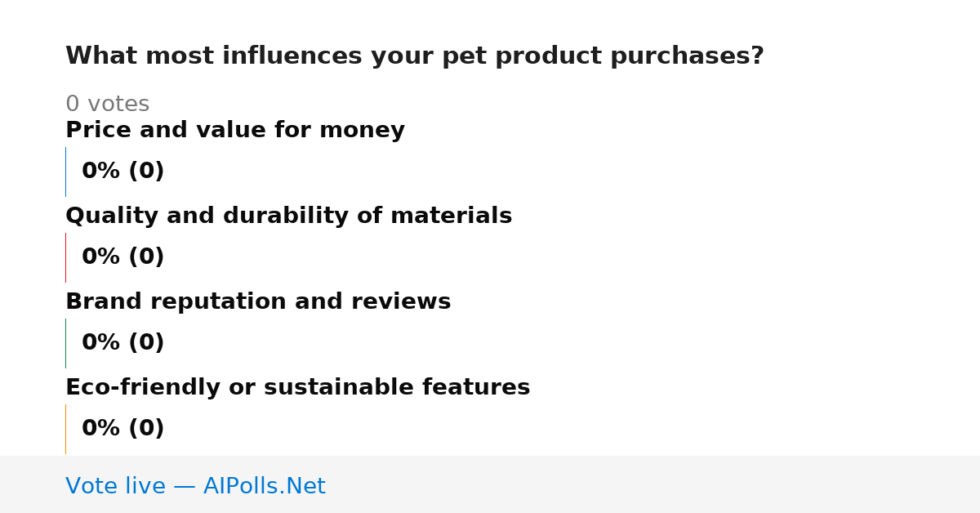980x513 pixels.
Task: Open the Vote live — AIPolls.Net link
Action: click(x=195, y=486)
